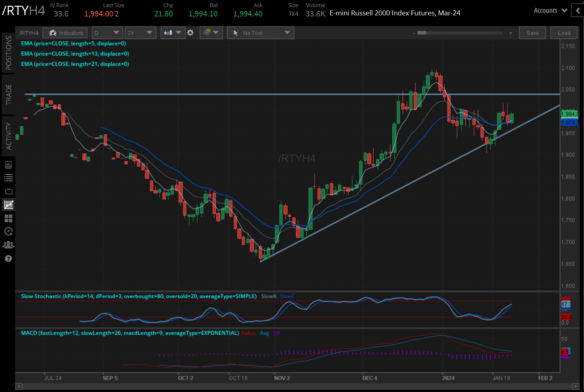Collapse the right panel with arrow
Viewport: 584px width, 392px height.
point(578,11)
